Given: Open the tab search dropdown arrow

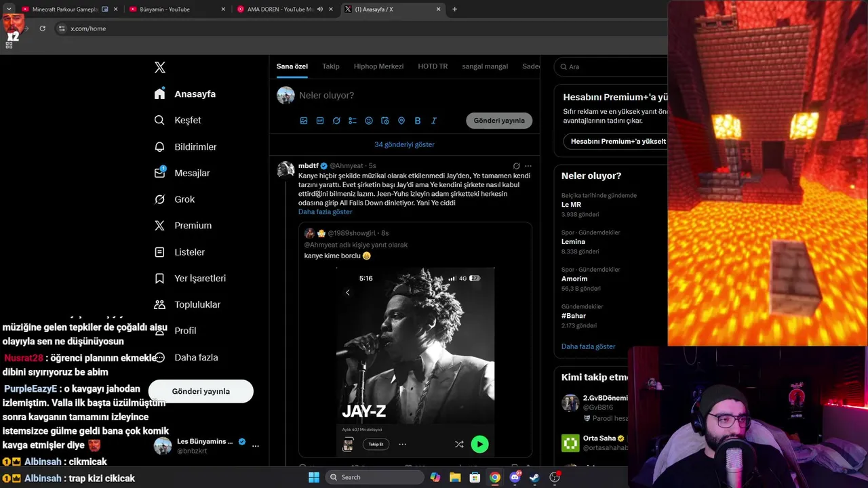Looking at the screenshot, I should (9, 9).
